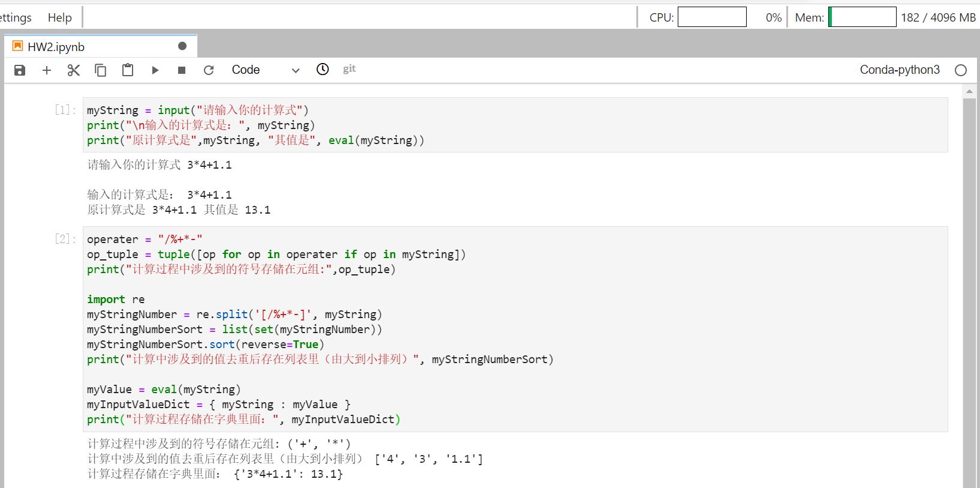980x488 pixels.
Task: Click the line "myStringNumberSort = list(set(myStringNumber))"
Action: click(235, 330)
